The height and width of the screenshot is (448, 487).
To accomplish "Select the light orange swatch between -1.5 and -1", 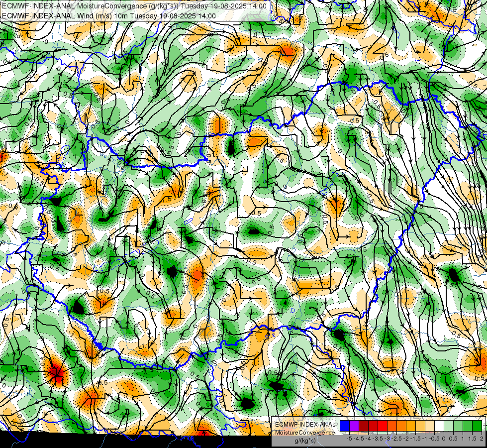I will (x=420, y=426).
